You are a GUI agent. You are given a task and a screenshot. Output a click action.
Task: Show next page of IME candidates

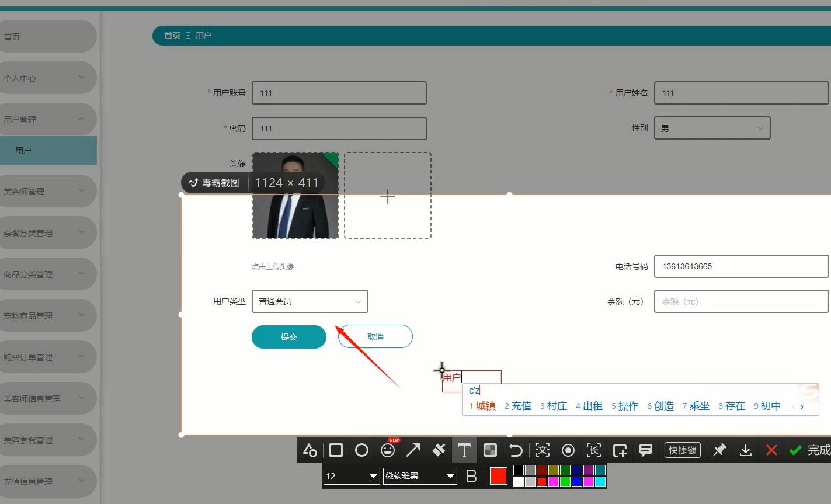(x=802, y=407)
